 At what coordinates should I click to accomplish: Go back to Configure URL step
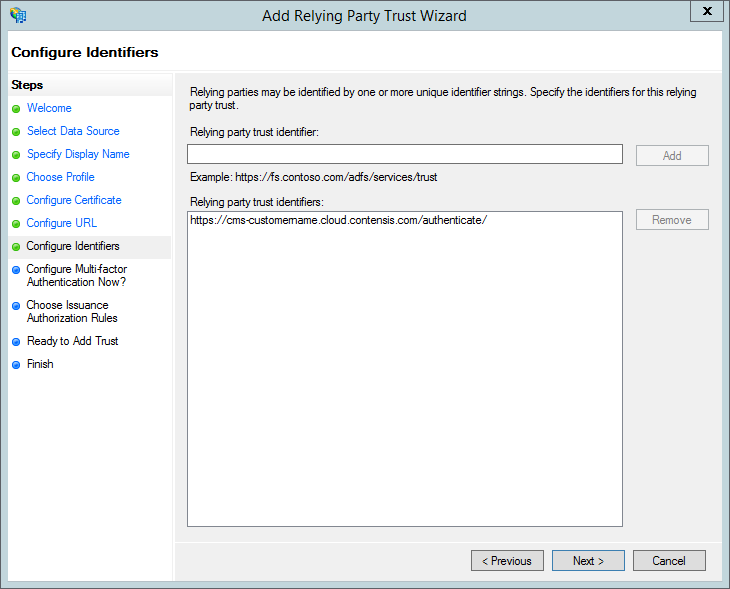61,223
